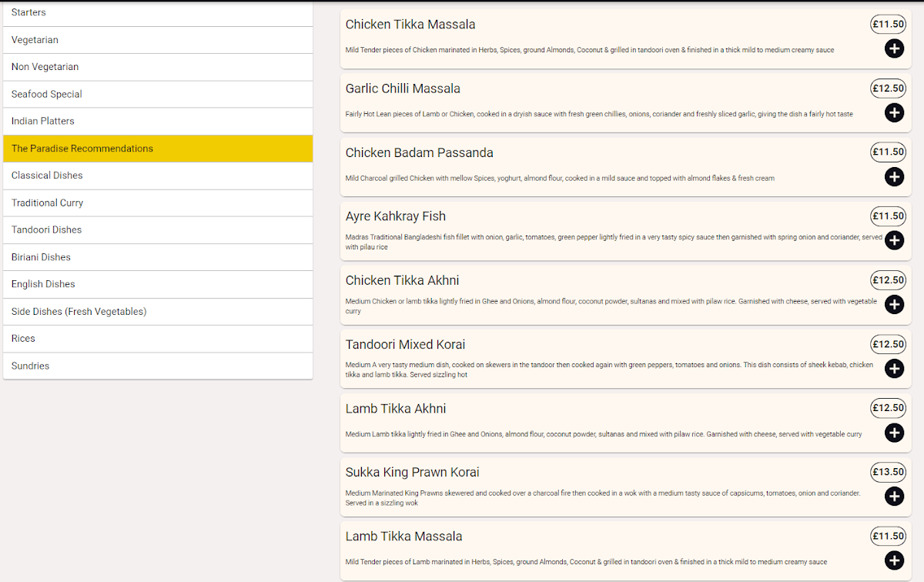Choose the Sundries category
The width and height of the screenshot is (924, 582).
point(158,366)
